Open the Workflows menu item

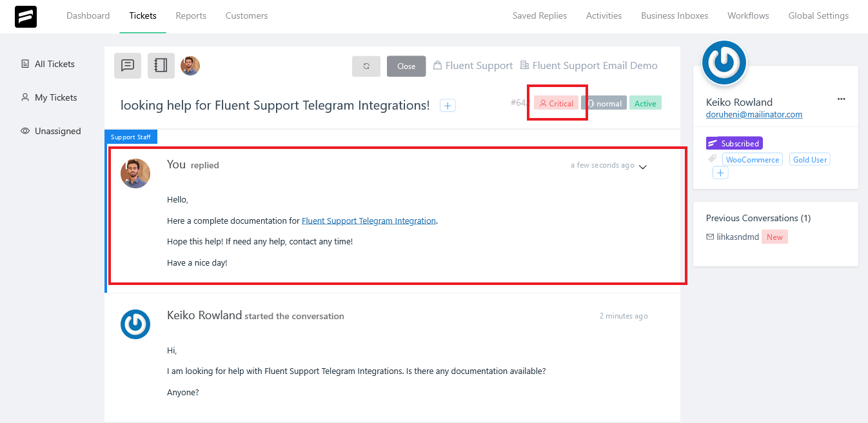pos(748,15)
